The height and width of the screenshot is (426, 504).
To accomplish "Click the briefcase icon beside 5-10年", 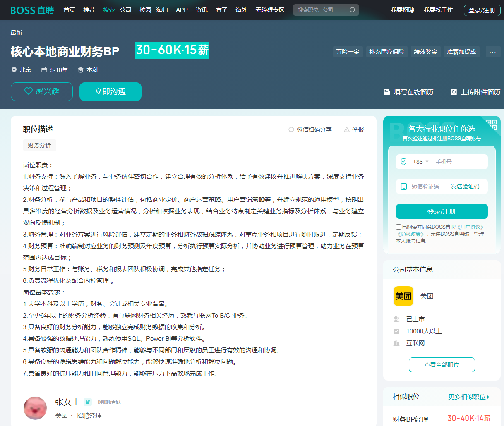I will 44,70.
